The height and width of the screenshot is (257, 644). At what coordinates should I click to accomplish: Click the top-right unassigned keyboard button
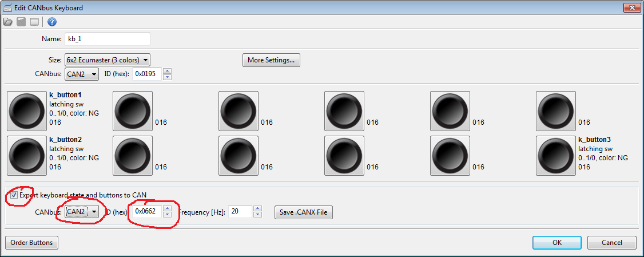pyautogui.click(x=555, y=111)
